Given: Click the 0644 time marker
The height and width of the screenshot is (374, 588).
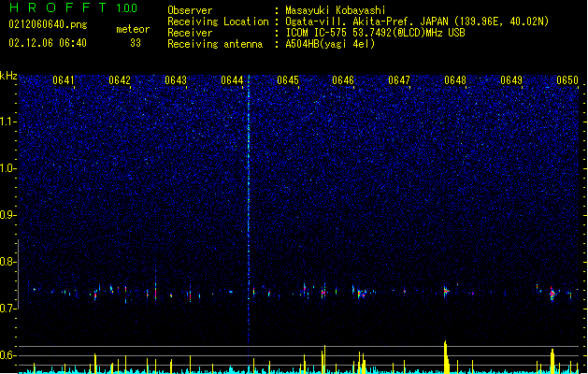Looking at the screenshot, I should tap(232, 80).
